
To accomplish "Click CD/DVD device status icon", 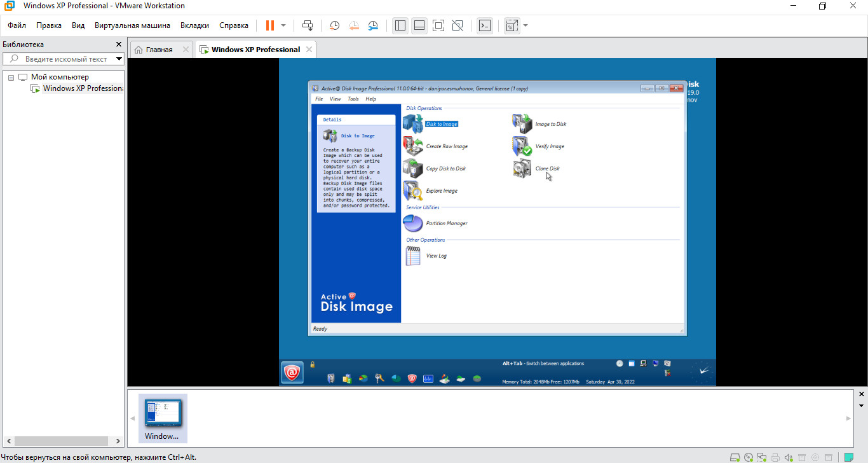I will [x=749, y=457].
